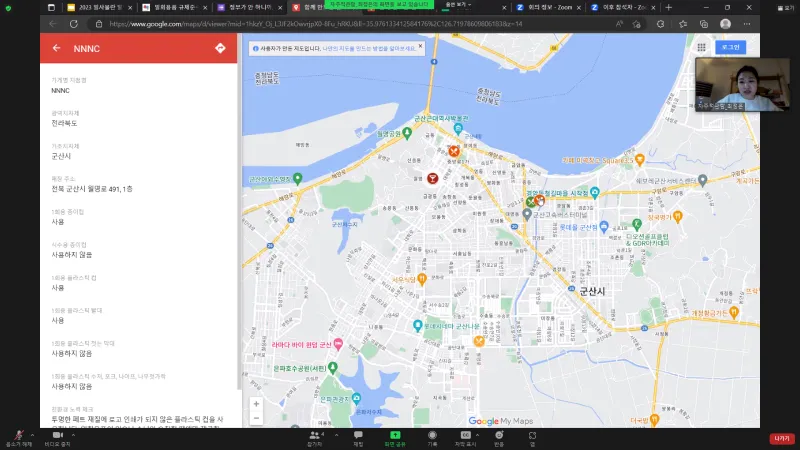
Task: Stop video in the Zoom toolbar
Action: 57,438
